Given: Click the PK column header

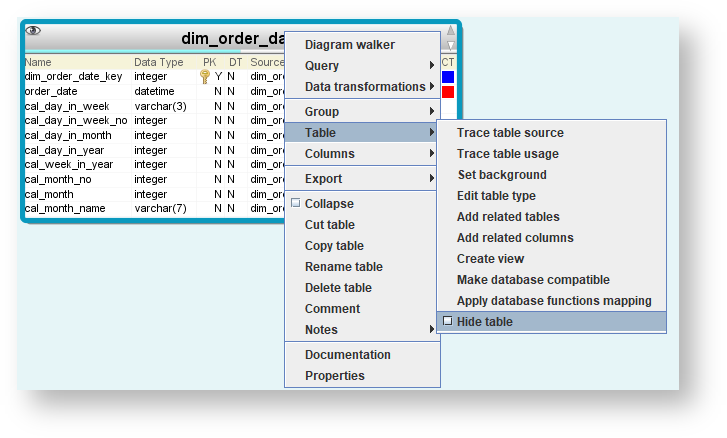Looking at the screenshot, I should coord(210,62).
